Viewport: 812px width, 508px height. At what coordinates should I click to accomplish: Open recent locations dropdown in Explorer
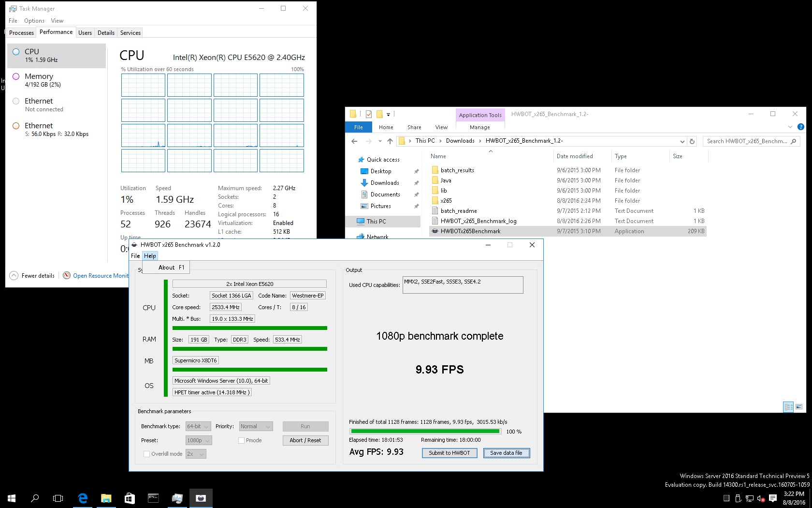coord(380,141)
